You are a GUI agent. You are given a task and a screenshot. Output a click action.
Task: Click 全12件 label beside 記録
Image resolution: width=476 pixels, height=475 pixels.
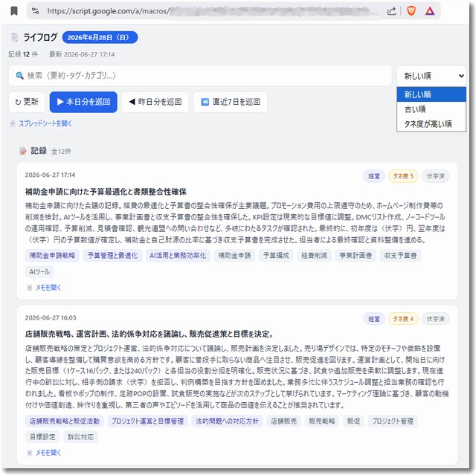click(x=61, y=152)
